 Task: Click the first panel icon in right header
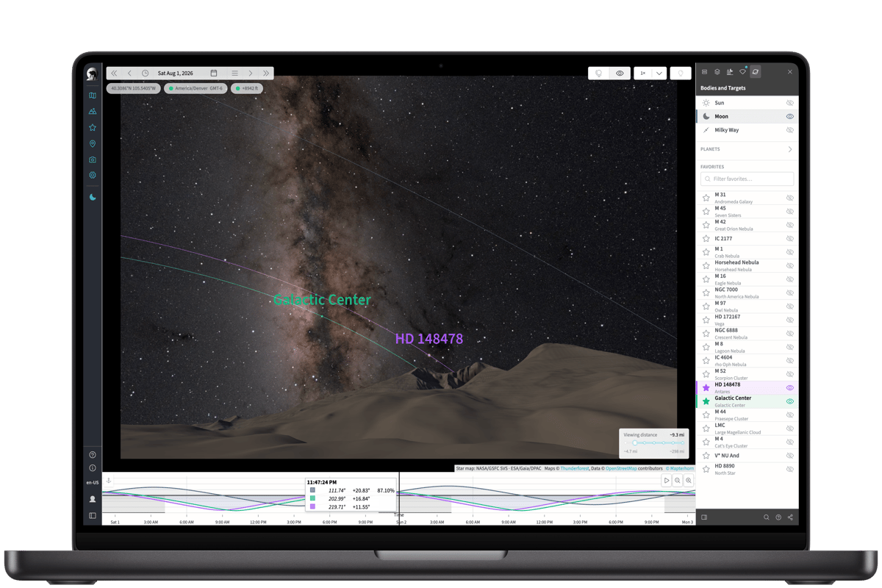click(x=704, y=72)
